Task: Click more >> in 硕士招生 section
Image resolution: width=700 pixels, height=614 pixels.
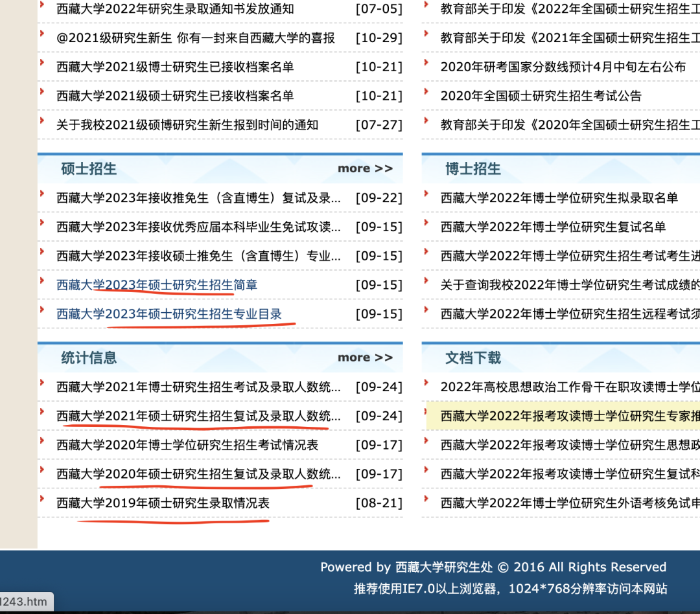Action: pyautogui.click(x=365, y=168)
